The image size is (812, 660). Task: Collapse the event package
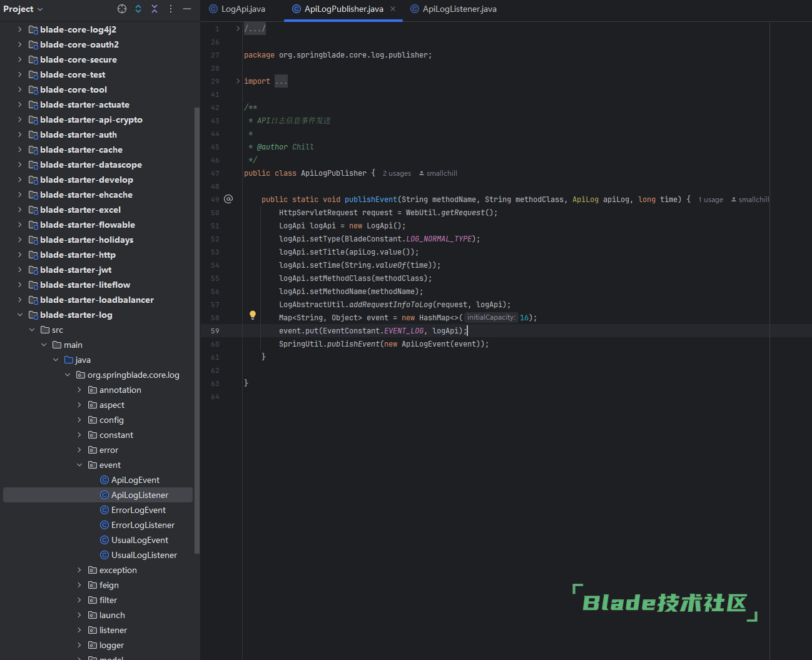point(79,465)
